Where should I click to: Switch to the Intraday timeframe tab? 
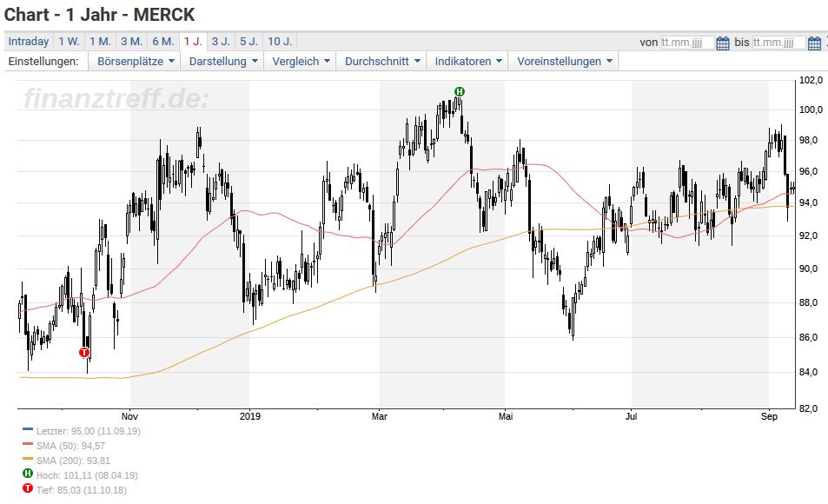click(29, 41)
